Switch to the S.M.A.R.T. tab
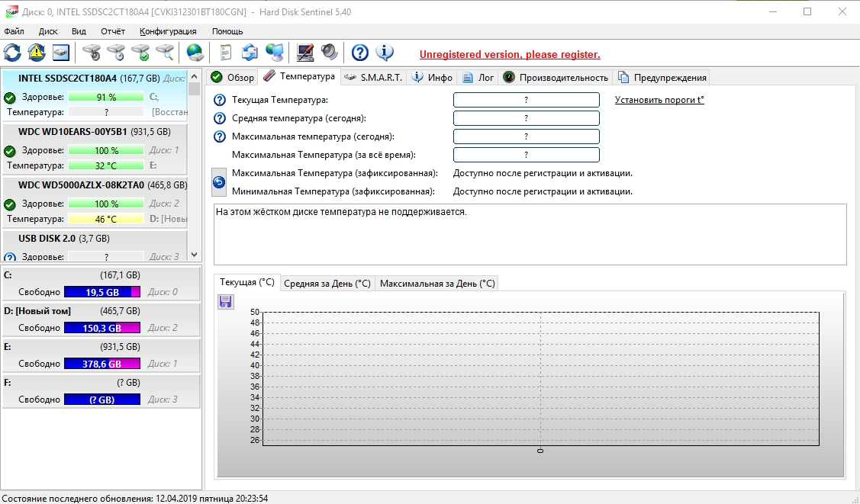 374,77
